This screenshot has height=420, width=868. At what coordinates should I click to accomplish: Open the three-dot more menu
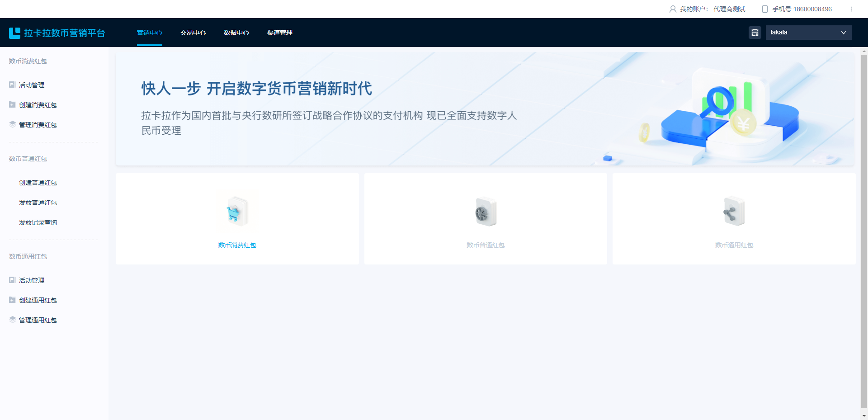pyautogui.click(x=851, y=9)
